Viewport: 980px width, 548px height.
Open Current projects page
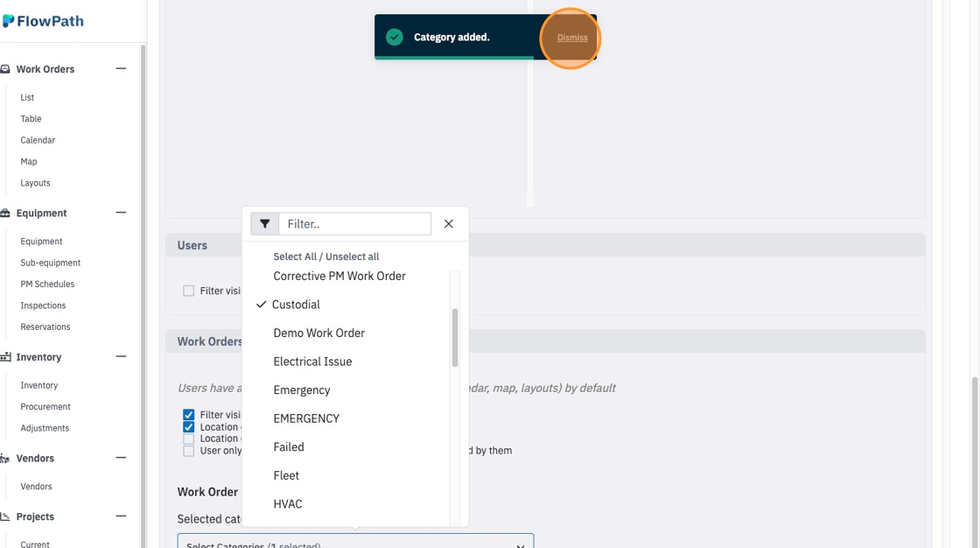point(35,544)
